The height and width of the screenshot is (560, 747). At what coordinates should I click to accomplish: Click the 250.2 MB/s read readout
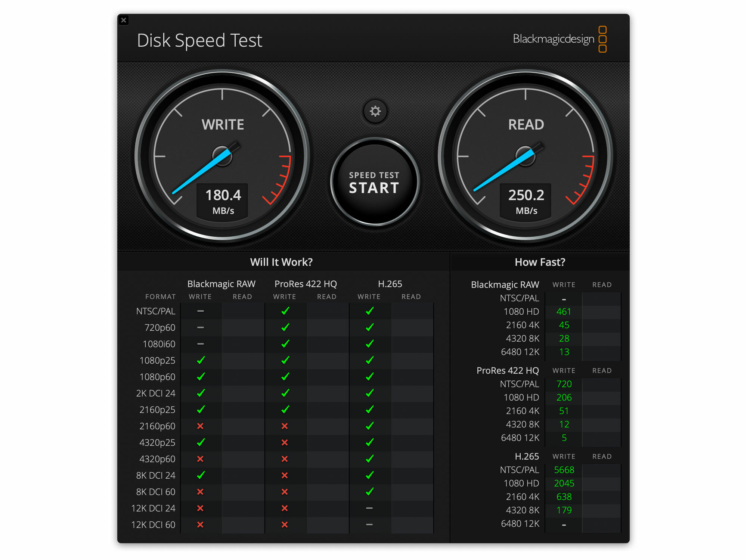526,200
